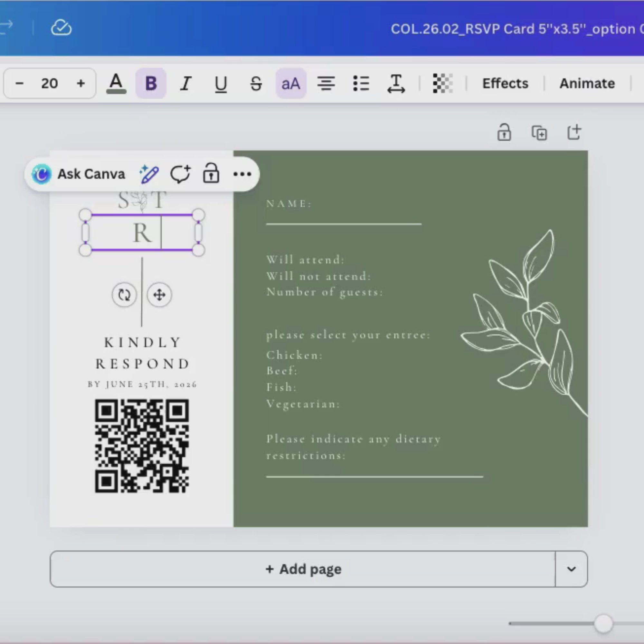Increase font size with plus button
644x644 pixels.
tap(81, 83)
